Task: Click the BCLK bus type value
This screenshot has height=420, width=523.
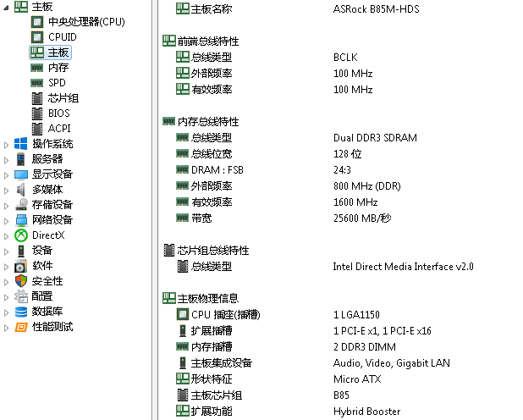Action: coord(345,58)
